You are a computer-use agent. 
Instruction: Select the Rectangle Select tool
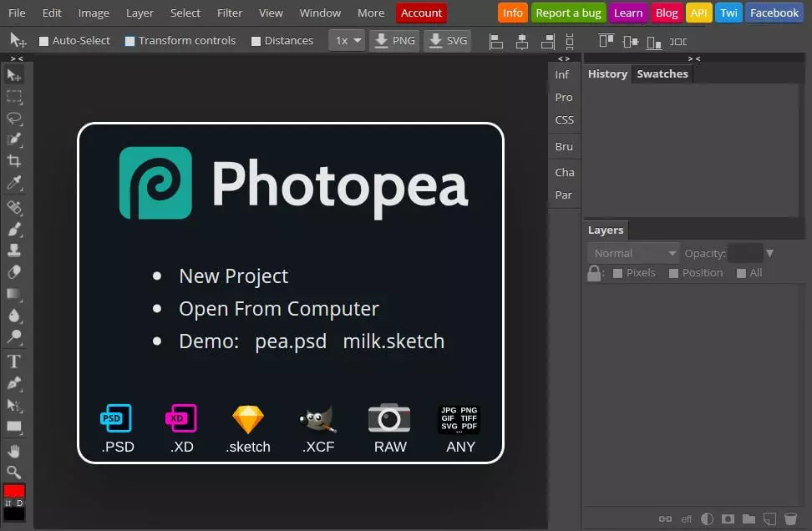coord(14,97)
